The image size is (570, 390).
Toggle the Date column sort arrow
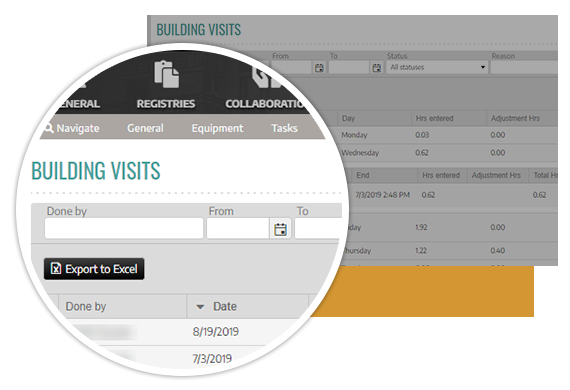click(200, 307)
